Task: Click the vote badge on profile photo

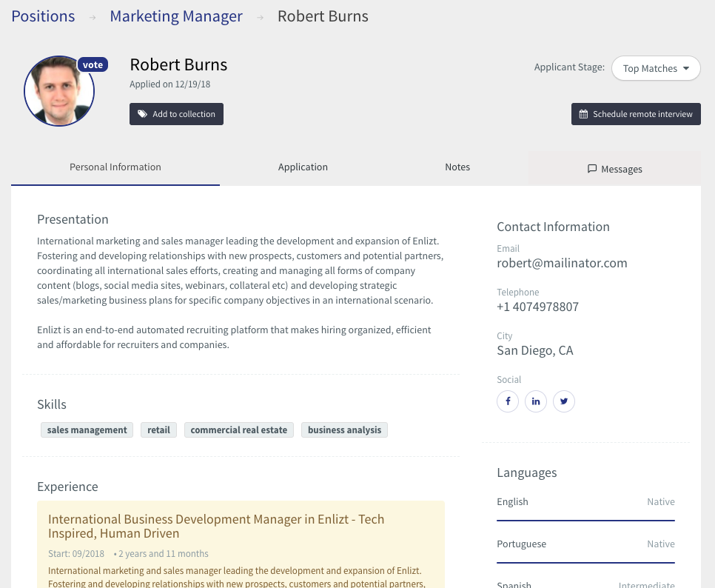Action: 93,64
